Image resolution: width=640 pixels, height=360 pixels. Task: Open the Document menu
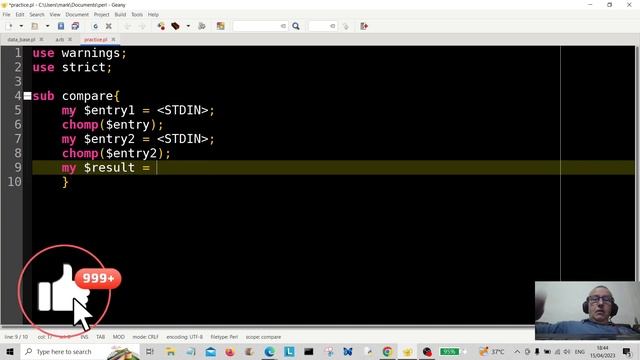77,14
